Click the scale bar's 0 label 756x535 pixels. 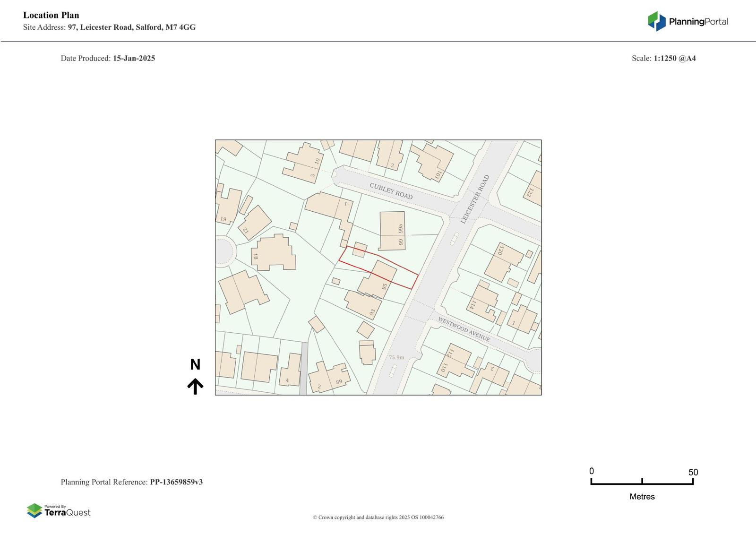click(592, 471)
